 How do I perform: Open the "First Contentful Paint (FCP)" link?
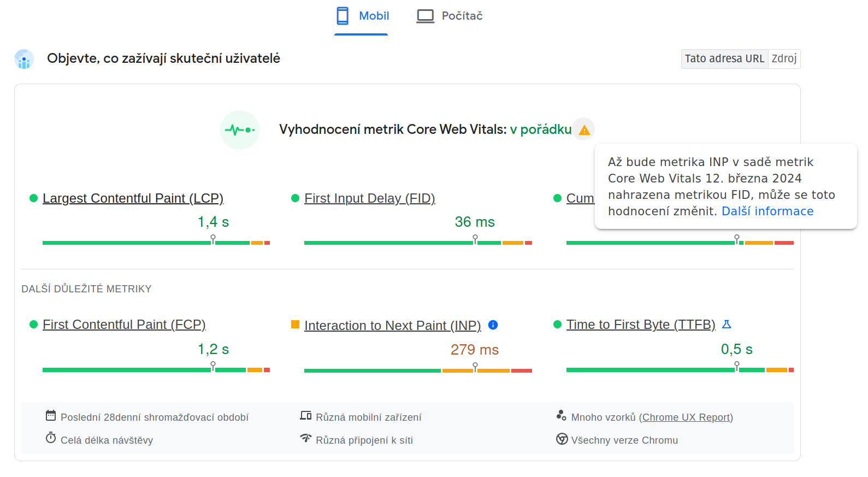(x=124, y=325)
